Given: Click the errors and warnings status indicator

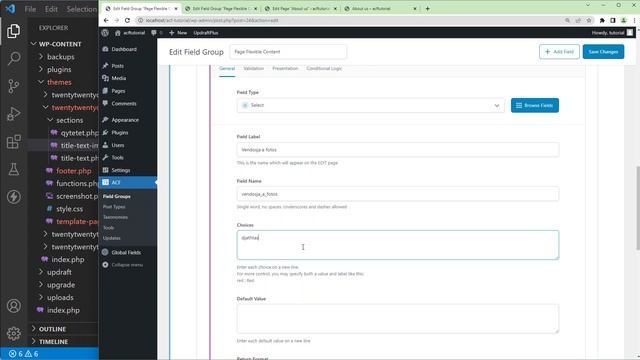Looking at the screenshot, I should pos(23,354).
